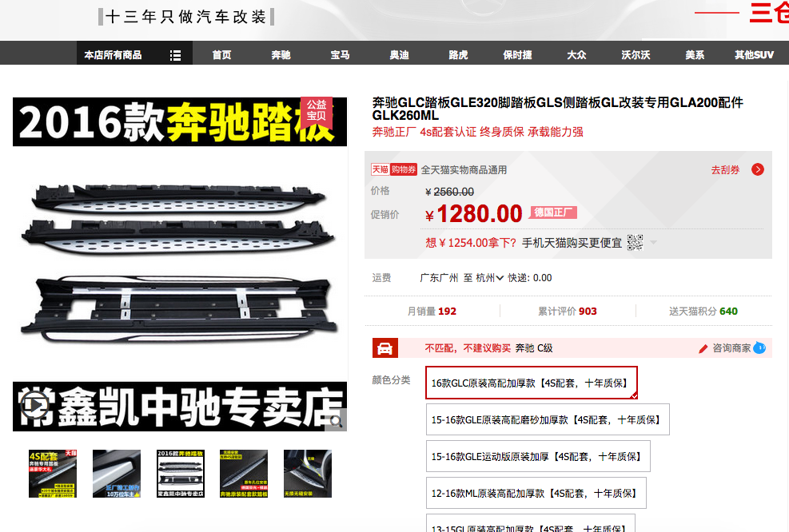Click the 去刮券 coupon link

tap(725, 170)
